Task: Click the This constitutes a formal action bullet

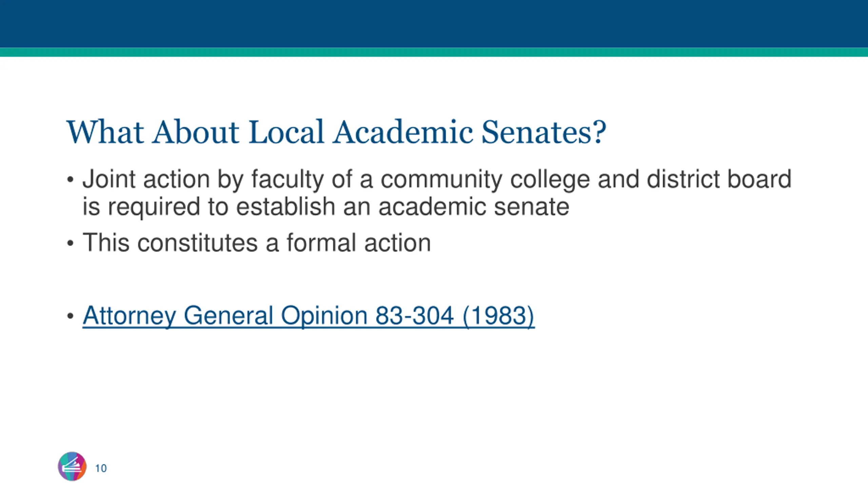Action: coord(257,243)
